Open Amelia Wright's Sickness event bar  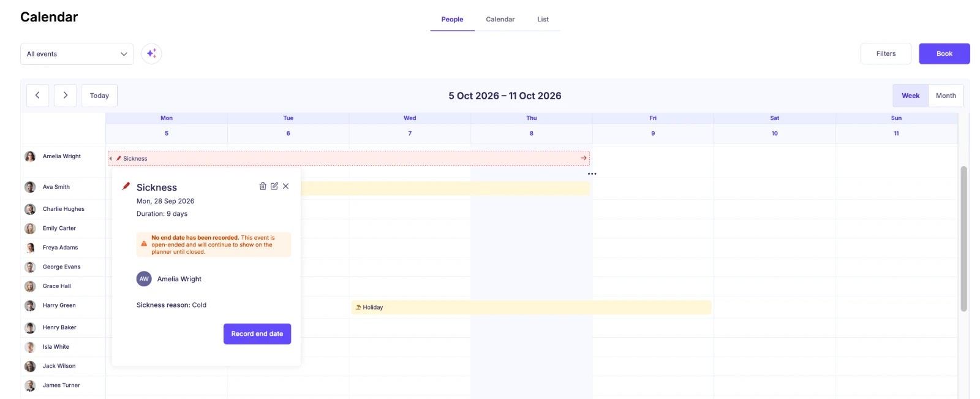click(x=349, y=158)
